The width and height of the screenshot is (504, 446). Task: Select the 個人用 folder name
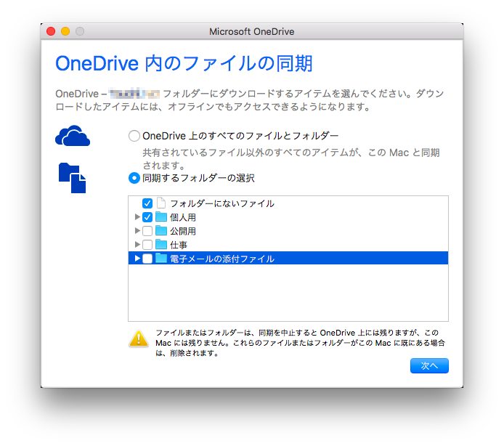pos(183,217)
